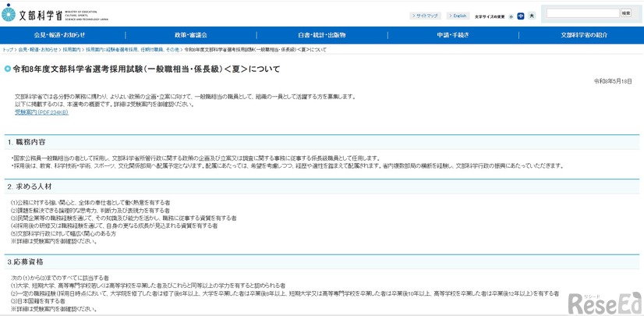The height and width of the screenshot is (316, 644).
Task: Set text size to large (大)
Action: (x=532, y=16)
